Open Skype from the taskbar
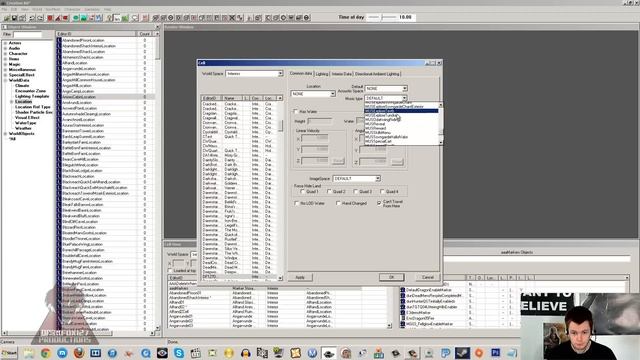640x360 pixels. coord(179,353)
